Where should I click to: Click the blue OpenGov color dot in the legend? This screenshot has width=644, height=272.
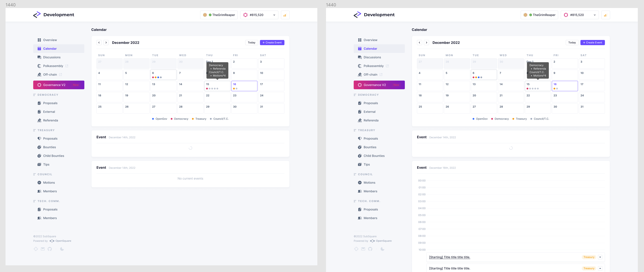tap(153, 119)
